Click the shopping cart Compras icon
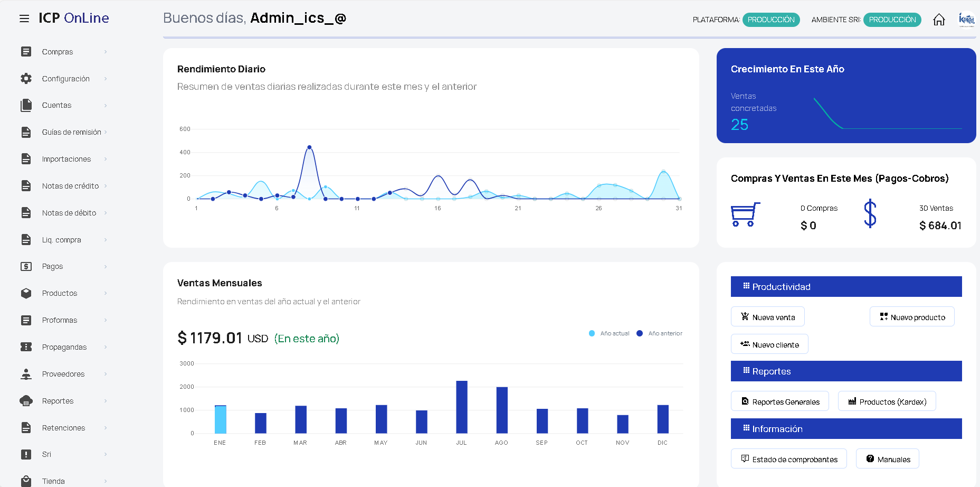This screenshot has width=980, height=487. [x=745, y=214]
